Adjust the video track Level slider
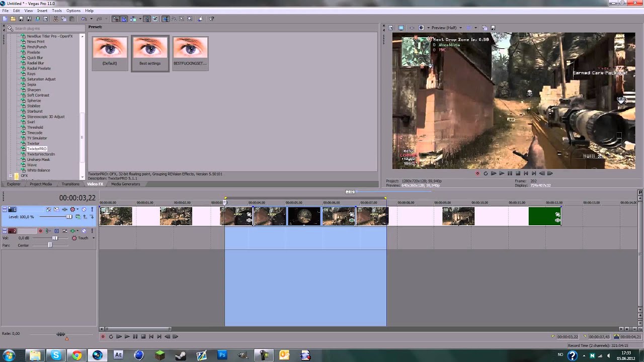Screen dimensions: 644x362 point(69,217)
